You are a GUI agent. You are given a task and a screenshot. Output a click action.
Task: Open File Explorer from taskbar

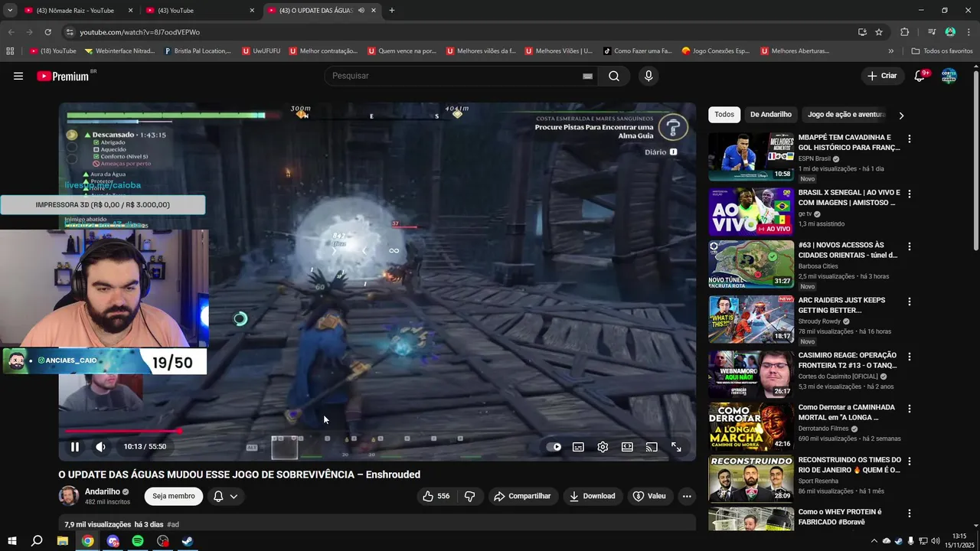pyautogui.click(x=63, y=541)
